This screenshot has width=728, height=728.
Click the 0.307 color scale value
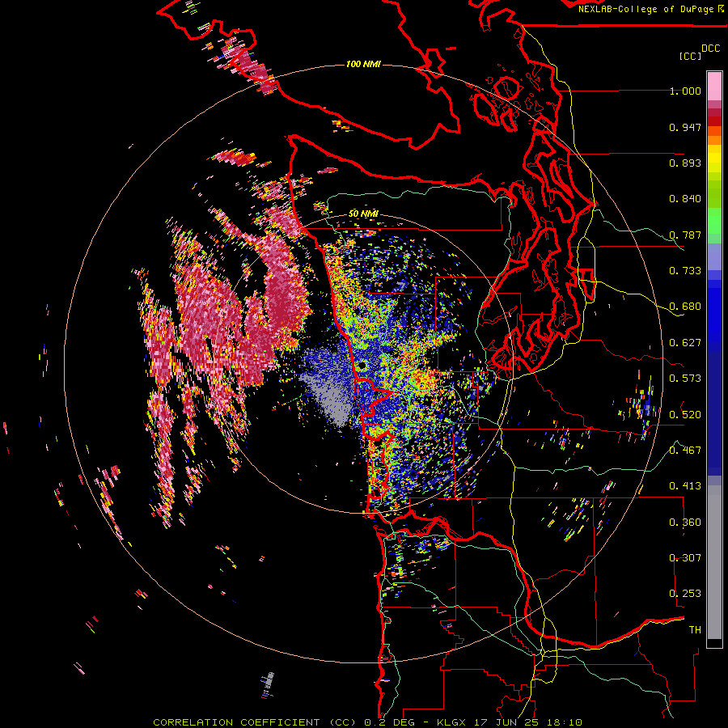tap(685, 558)
